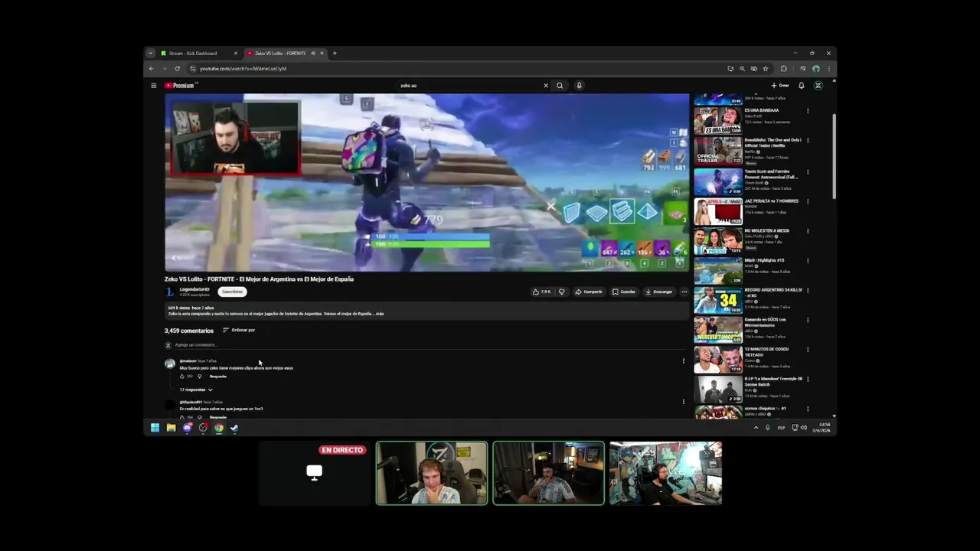Open the browser extensions puzzle icon

783,69
